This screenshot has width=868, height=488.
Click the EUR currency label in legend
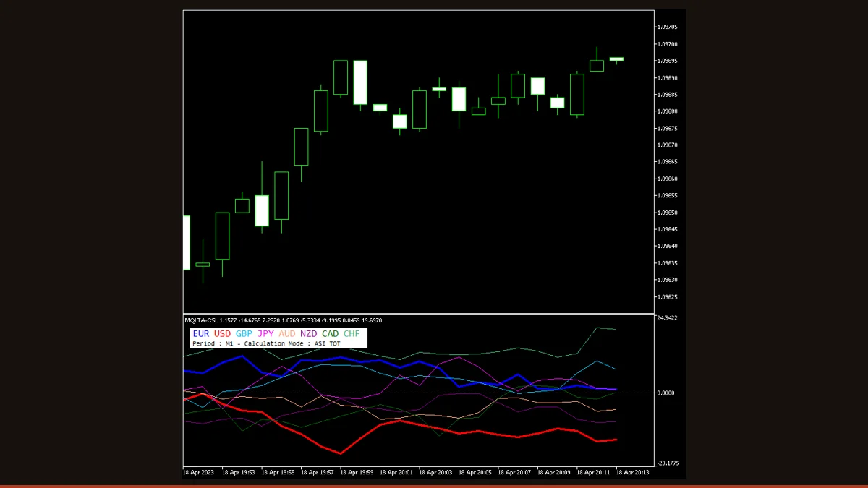pyautogui.click(x=201, y=334)
